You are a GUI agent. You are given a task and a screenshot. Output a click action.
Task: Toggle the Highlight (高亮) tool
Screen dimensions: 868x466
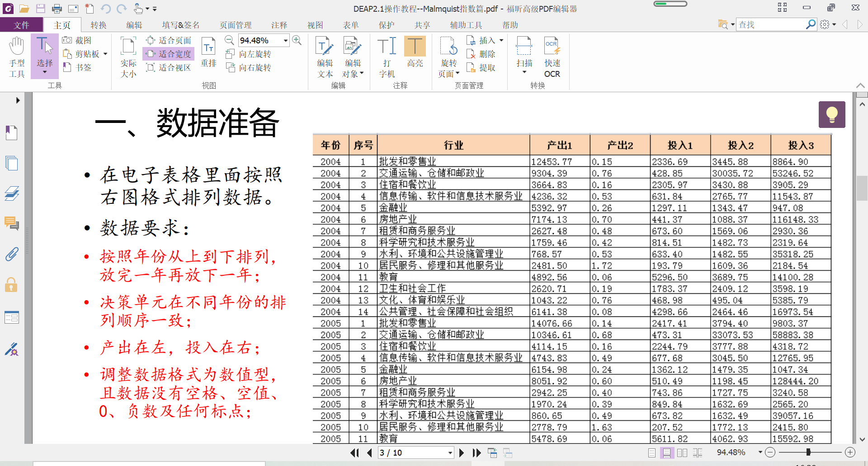click(415, 52)
